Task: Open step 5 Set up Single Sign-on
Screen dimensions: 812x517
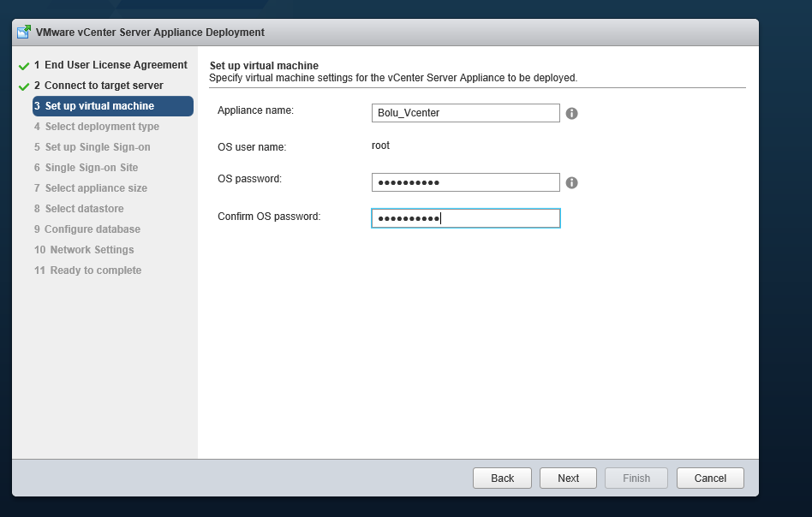Action: 93,147
